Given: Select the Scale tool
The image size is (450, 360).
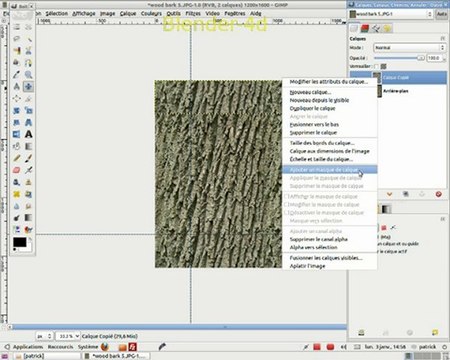Looking at the screenshot, I should [28, 111].
